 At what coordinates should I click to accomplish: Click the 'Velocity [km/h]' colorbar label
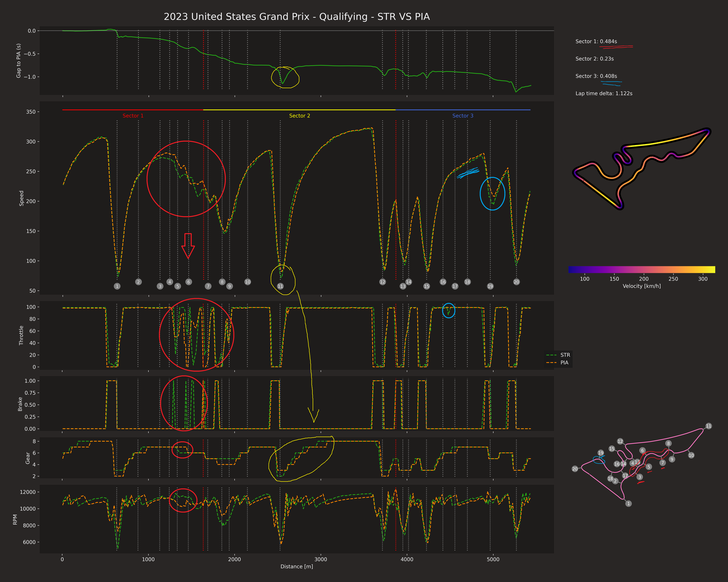[x=642, y=286]
